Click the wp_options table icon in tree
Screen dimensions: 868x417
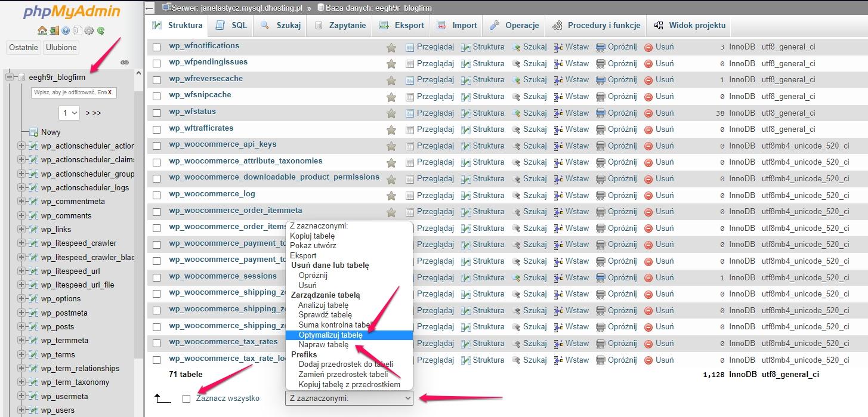coord(34,299)
